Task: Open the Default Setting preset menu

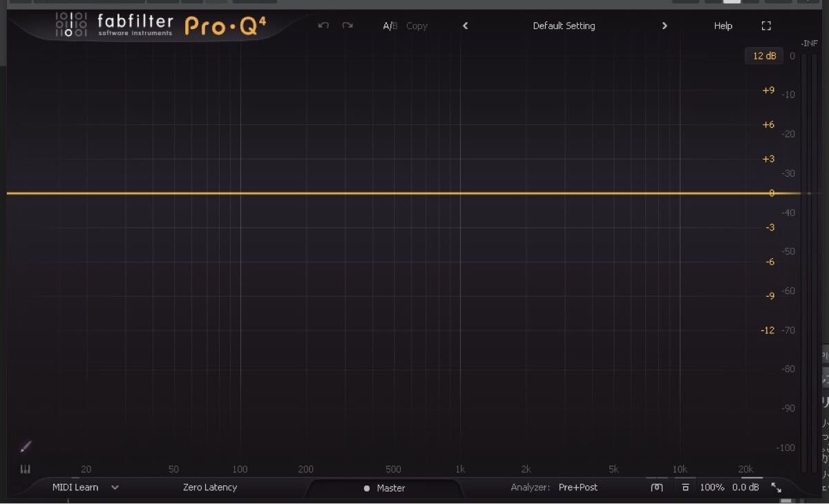Action: [564, 26]
